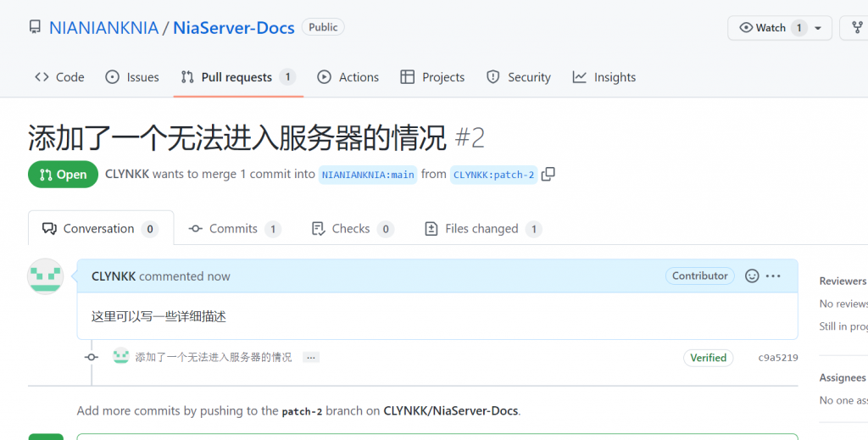Viewport: 868px width, 440px height.
Task: Switch to the Code tab
Action: [x=59, y=77]
